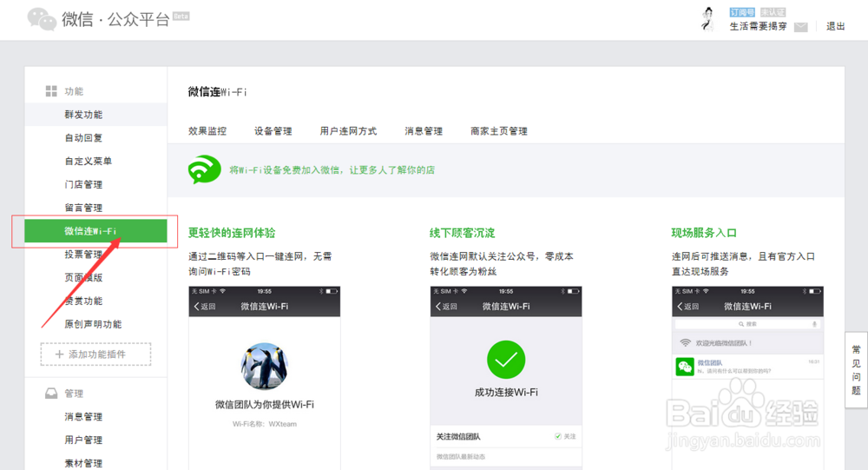Click the 成功连接Wi-Fi text
The width and height of the screenshot is (868, 470).
[x=506, y=392]
